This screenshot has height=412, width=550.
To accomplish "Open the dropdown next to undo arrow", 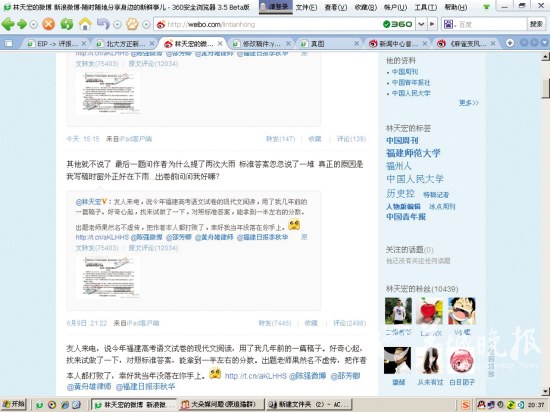I will [x=118, y=25].
